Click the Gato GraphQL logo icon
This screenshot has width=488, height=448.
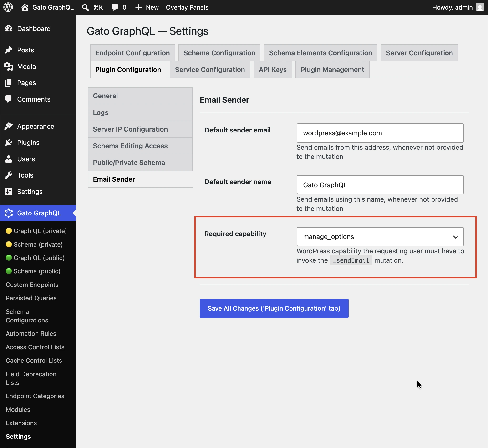click(9, 213)
